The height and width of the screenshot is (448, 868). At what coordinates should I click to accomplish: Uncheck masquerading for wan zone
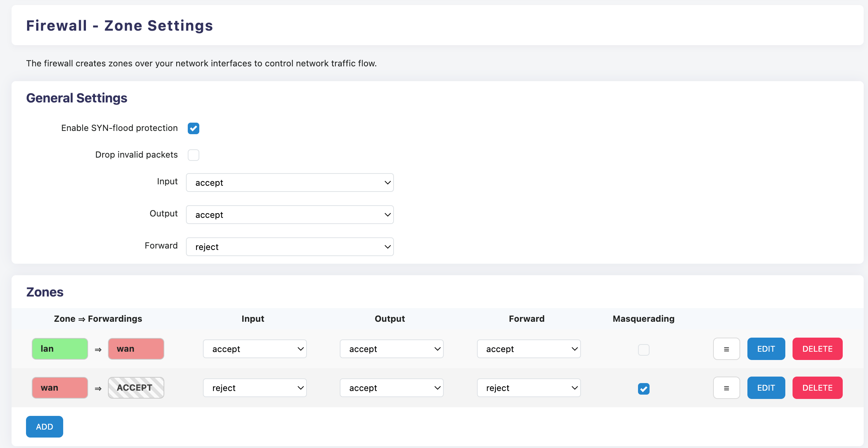click(x=643, y=388)
